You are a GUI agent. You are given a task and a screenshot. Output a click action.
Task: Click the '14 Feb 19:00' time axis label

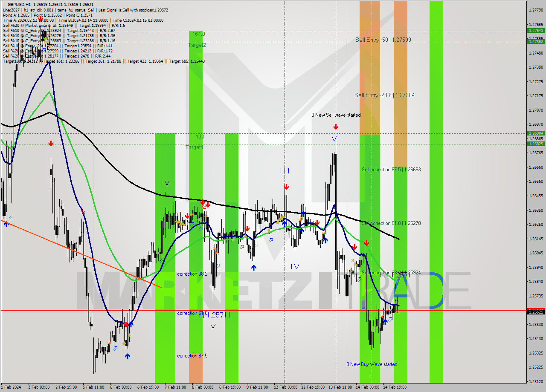point(395,387)
